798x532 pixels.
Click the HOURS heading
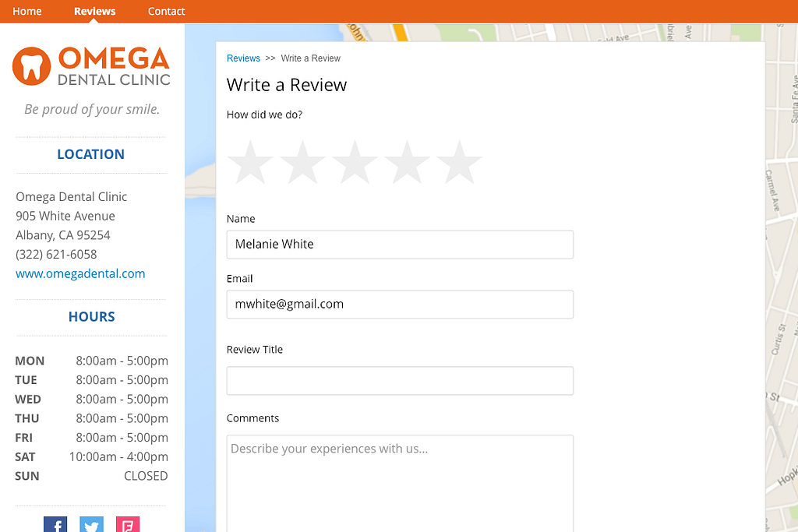[92, 316]
